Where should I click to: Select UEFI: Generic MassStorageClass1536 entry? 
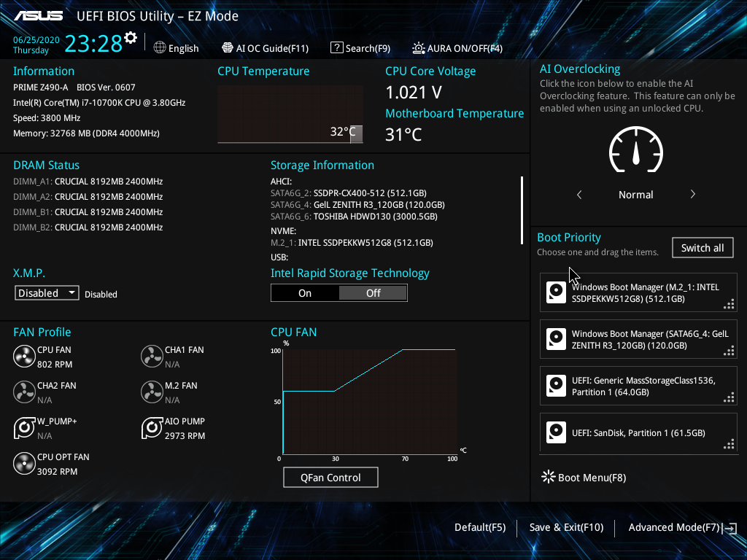tap(638, 386)
